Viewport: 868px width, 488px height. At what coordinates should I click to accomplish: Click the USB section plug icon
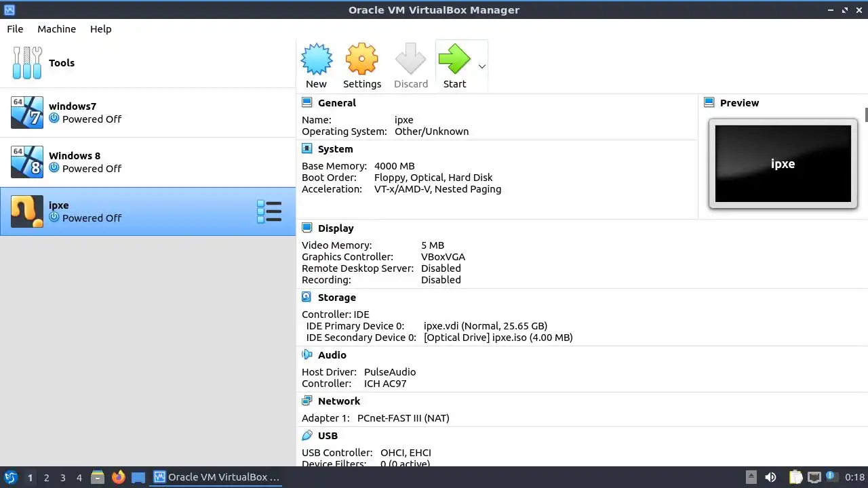click(x=307, y=435)
